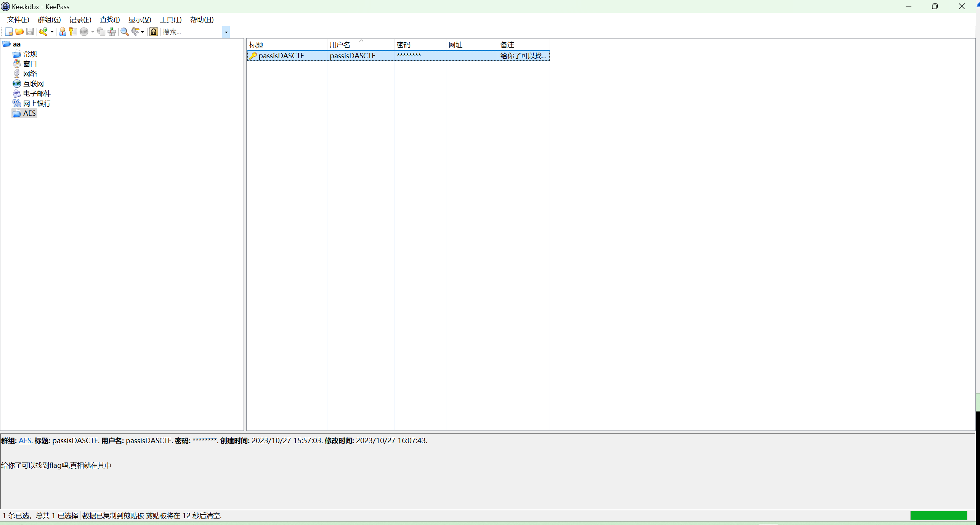Click the Open database folder icon

tap(19, 32)
